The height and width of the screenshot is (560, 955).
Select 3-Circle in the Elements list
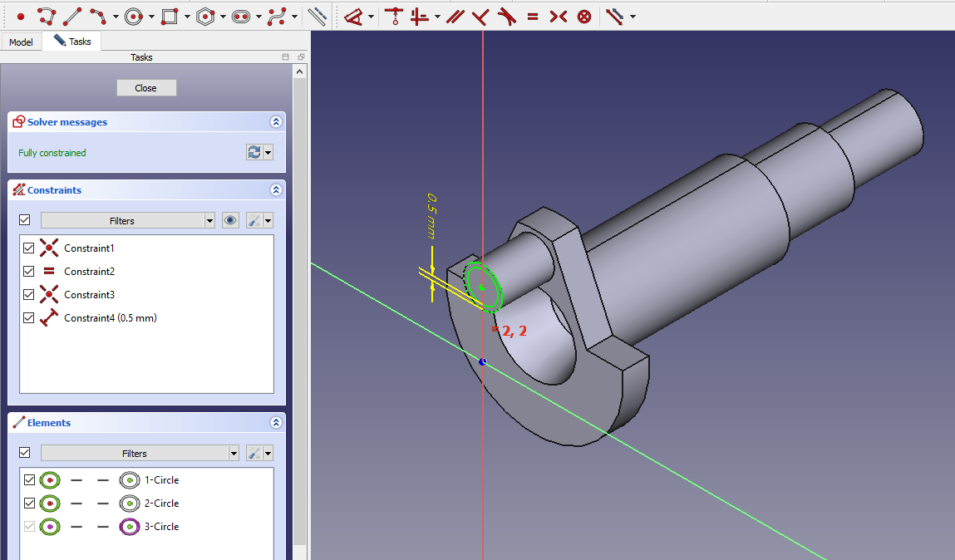[x=161, y=527]
